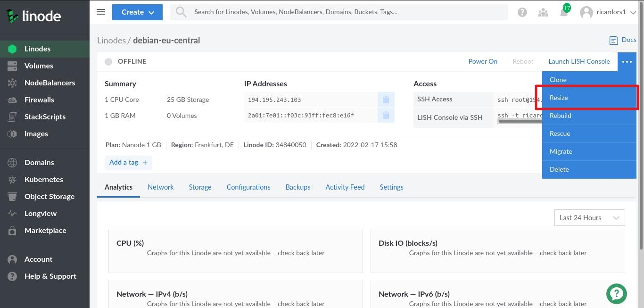Screen dimensions: 644x308
Task: Copy the IPv4 address 194.195.243.103
Action: pyautogui.click(x=386, y=100)
